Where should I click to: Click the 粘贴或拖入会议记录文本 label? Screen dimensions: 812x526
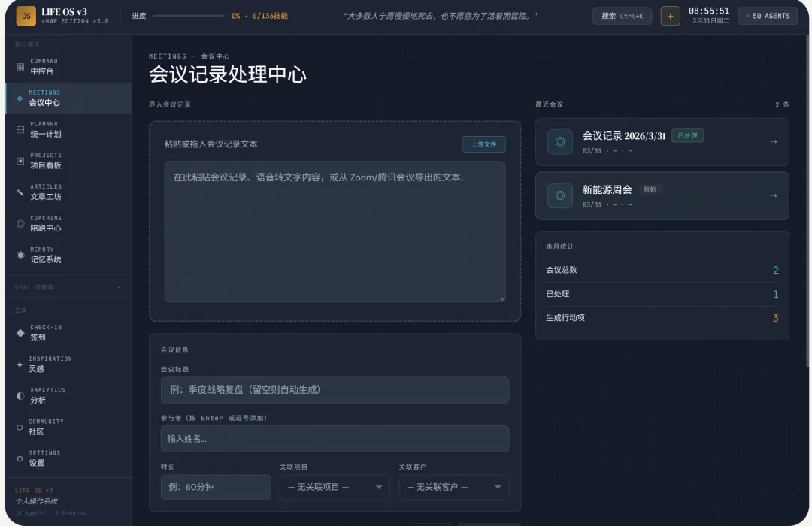(211, 144)
